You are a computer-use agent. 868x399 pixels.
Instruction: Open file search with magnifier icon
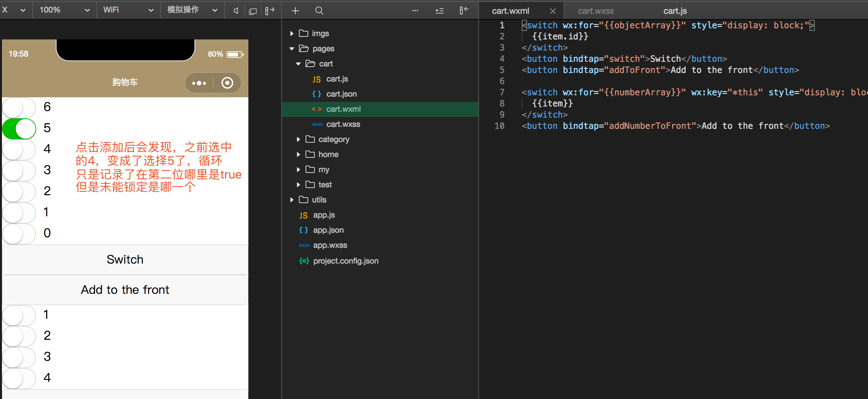(x=319, y=11)
